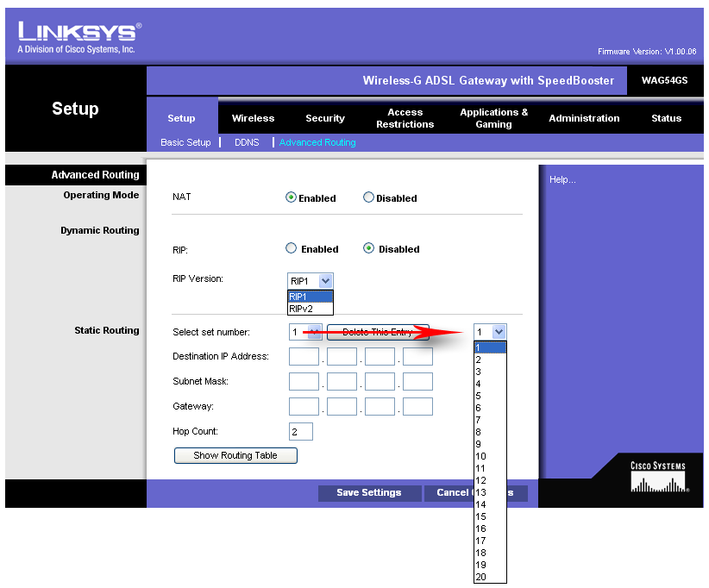Go to the Administration tab

point(584,118)
